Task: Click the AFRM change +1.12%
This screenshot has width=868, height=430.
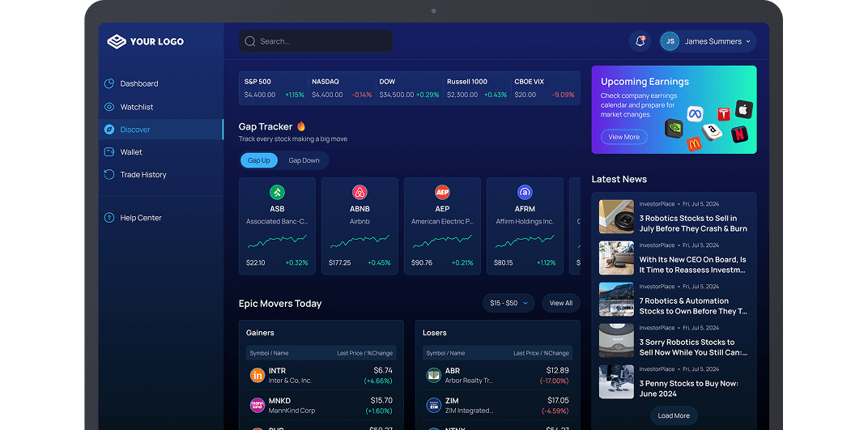Action: pos(546,263)
